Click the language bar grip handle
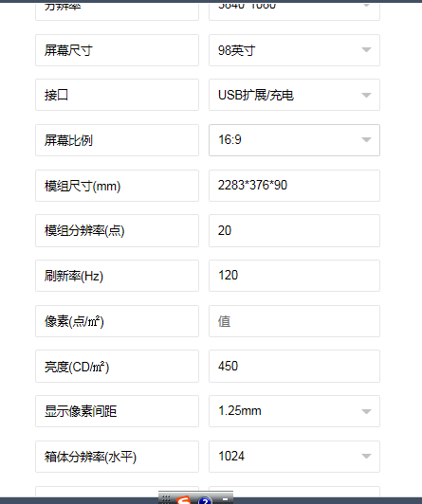Screen dimensions: 422x504 pyautogui.click(x=166, y=499)
